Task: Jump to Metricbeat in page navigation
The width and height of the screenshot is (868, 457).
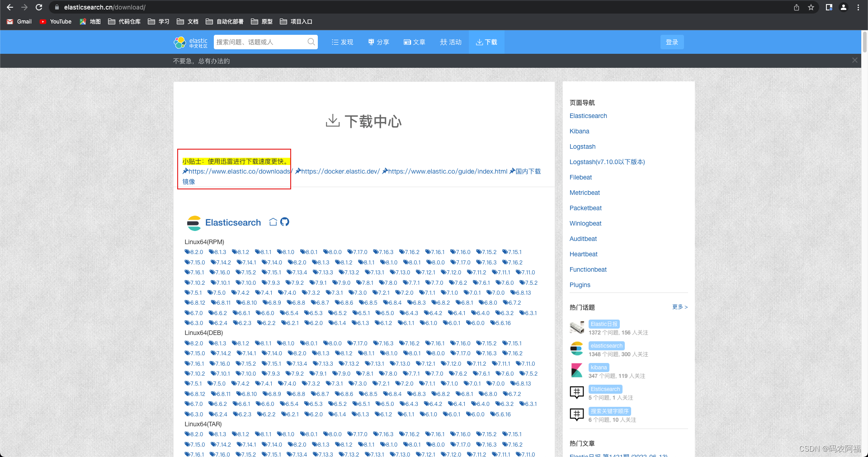Action: [585, 193]
